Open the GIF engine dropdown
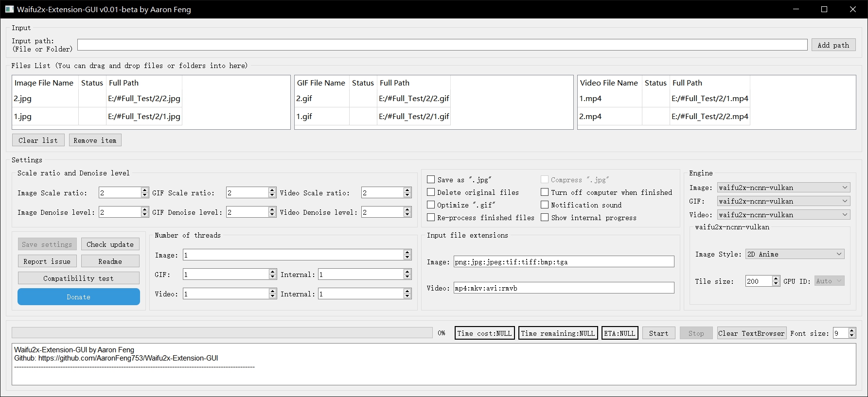The image size is (868, 397). [x=784, y=201]
